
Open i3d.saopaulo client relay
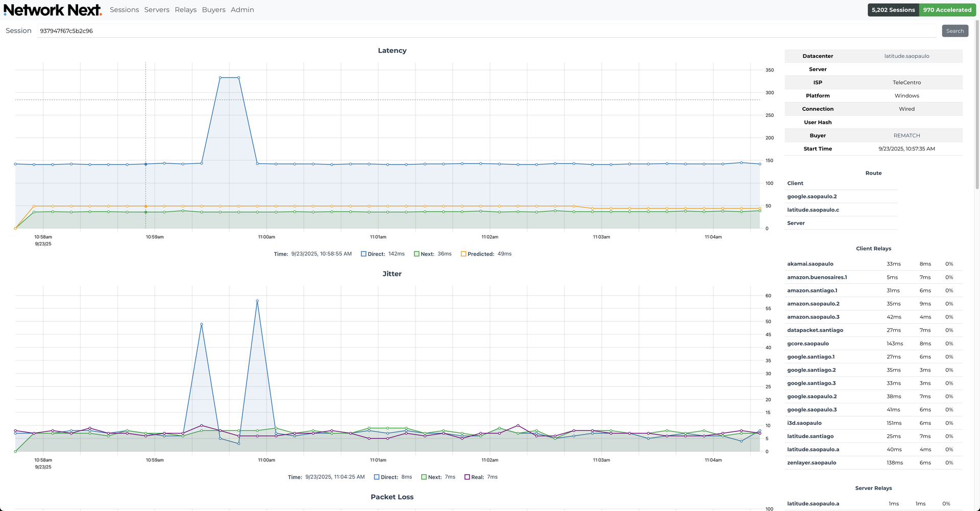(804, 423)
